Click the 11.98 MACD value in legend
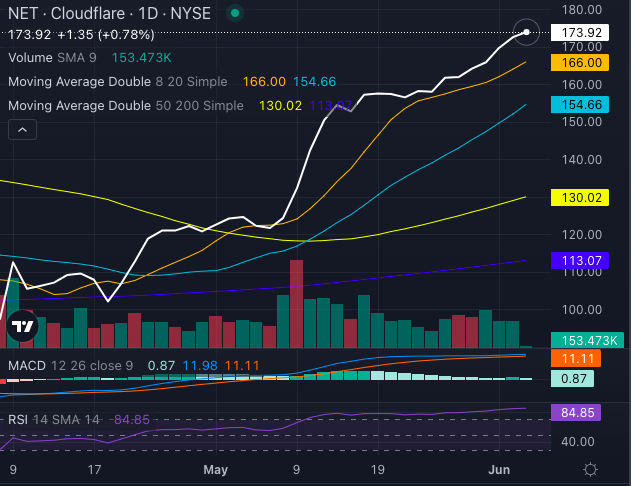The height and width of the screenshot is (486, 631). pyautogui.click(x=200, y=366)
